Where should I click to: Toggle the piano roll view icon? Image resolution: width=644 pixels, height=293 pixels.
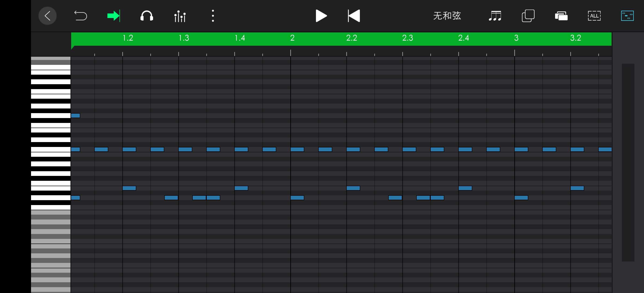tap(627, 16)
